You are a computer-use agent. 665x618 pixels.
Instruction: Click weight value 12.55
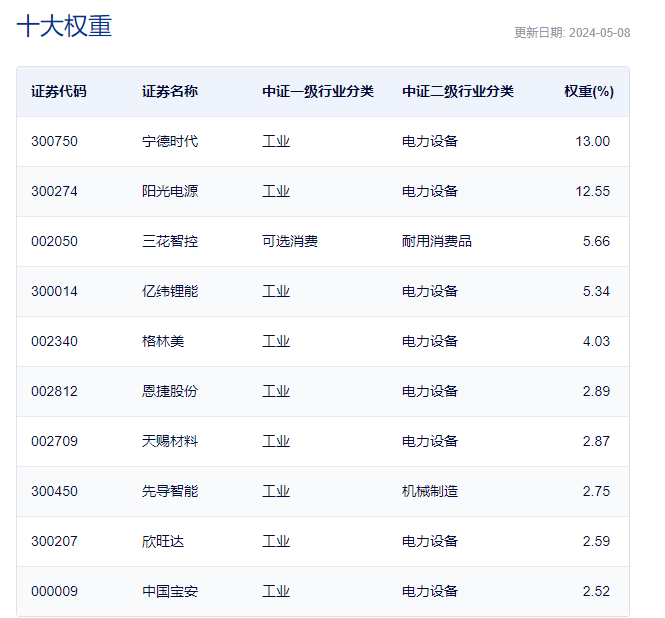click(x=592, y=191)
